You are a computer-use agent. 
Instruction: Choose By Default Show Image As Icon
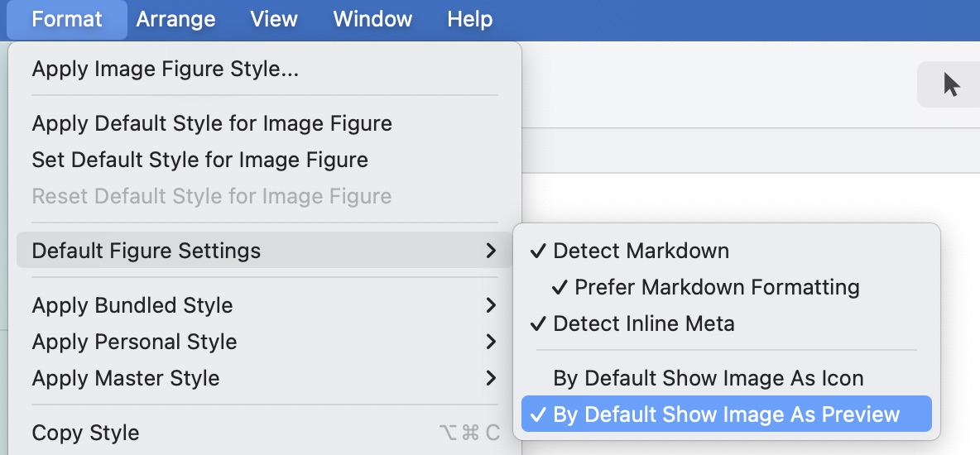point(708,378)
